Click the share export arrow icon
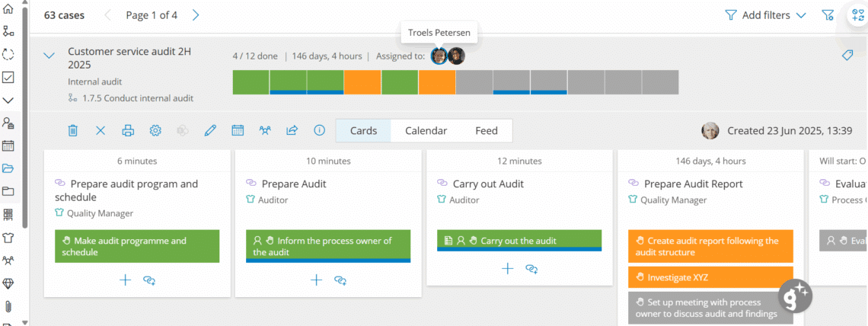The width and height of the screenshot is (868, 326). (292, 130)
